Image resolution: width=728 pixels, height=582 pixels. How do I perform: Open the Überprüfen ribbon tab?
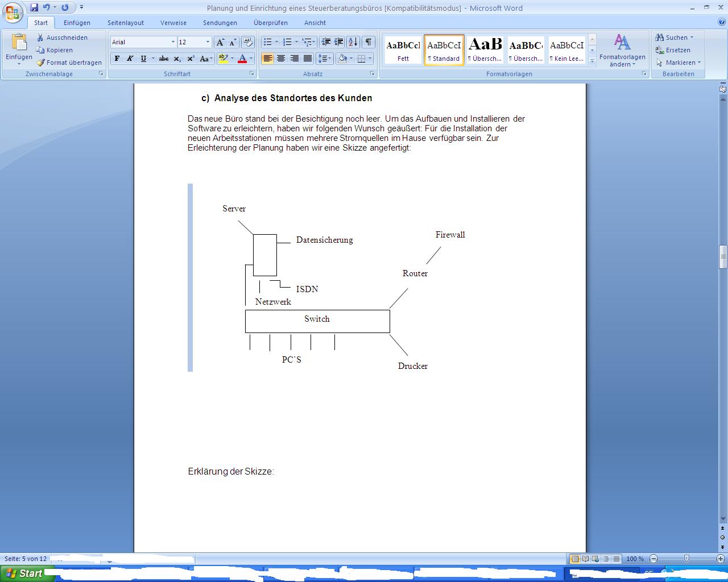271,23
